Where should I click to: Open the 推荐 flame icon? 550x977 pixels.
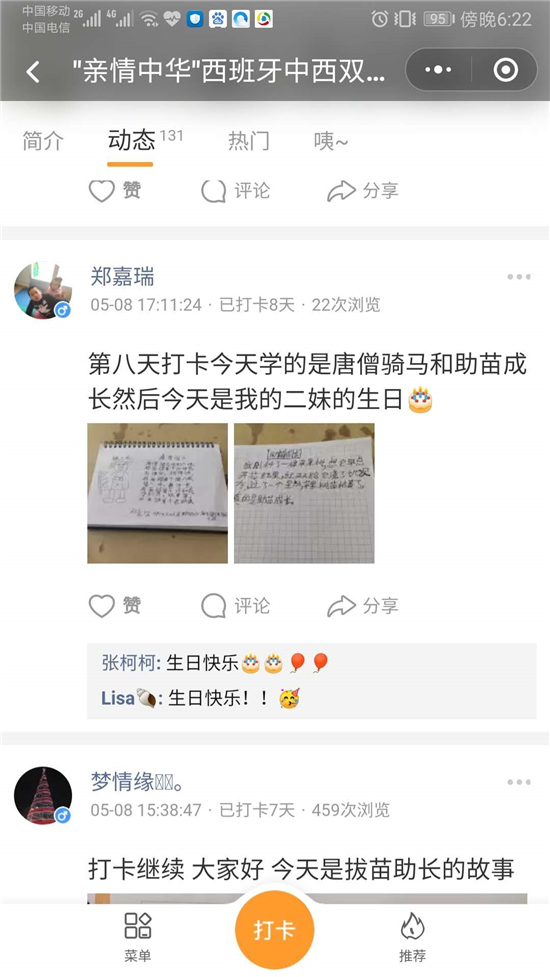coord(412,937)
